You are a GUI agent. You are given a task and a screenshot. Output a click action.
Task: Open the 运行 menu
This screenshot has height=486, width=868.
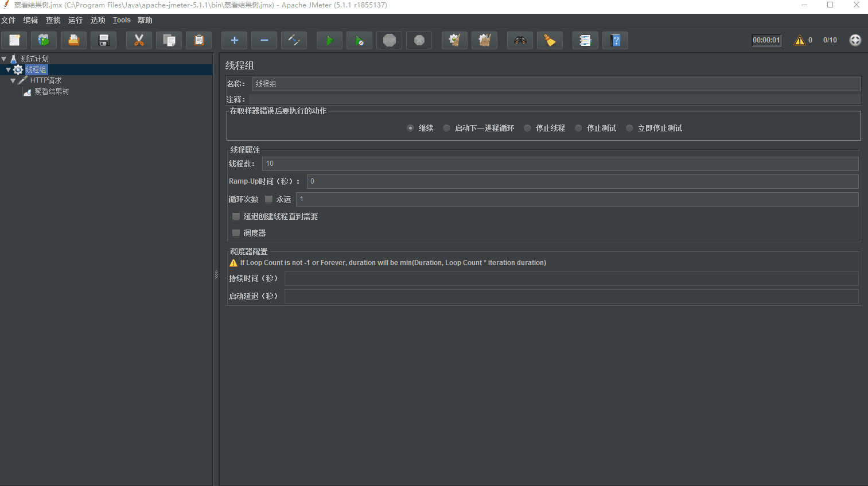click(75, 20)
